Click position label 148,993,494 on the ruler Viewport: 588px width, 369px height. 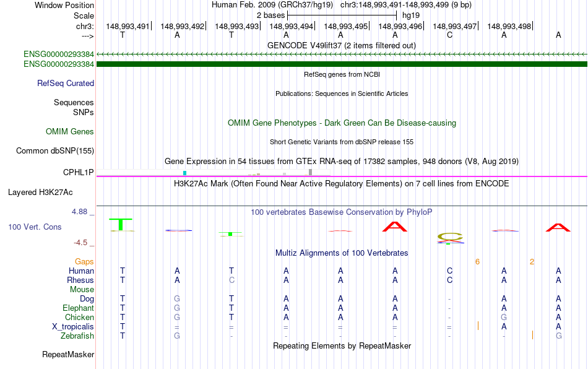291,26
